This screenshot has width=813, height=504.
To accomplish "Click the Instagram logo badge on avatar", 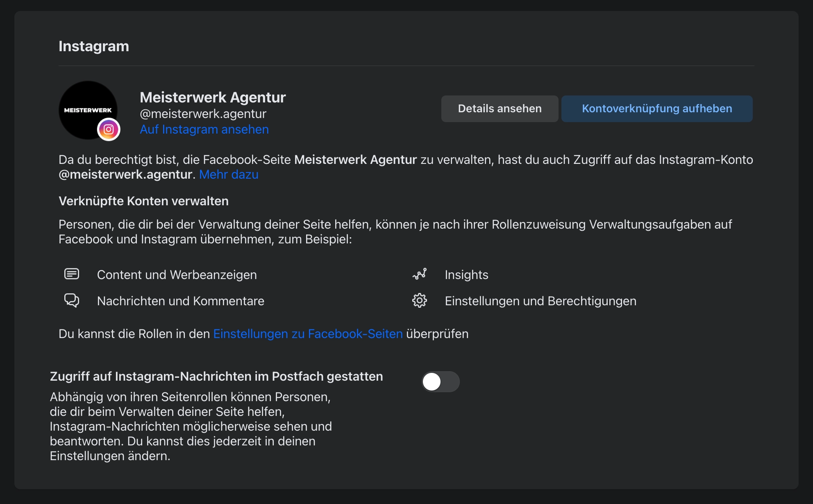I will (x=109, y=129).
